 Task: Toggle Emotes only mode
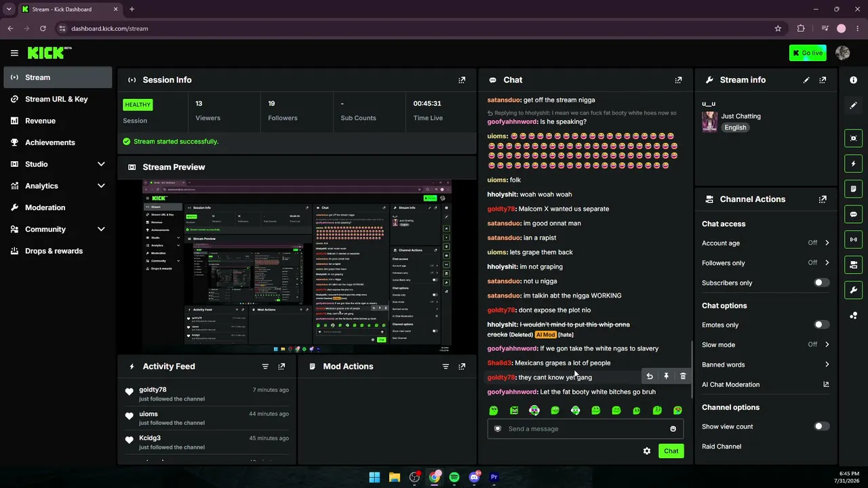(821, 325)
